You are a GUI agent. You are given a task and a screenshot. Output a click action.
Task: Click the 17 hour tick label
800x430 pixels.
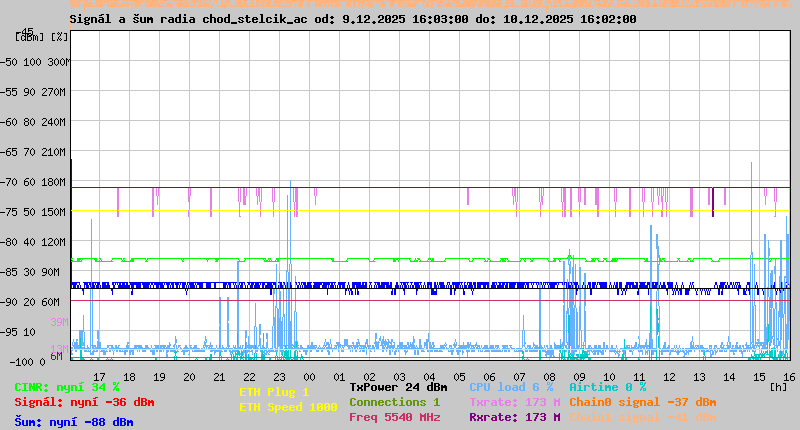tap(99, 376)
